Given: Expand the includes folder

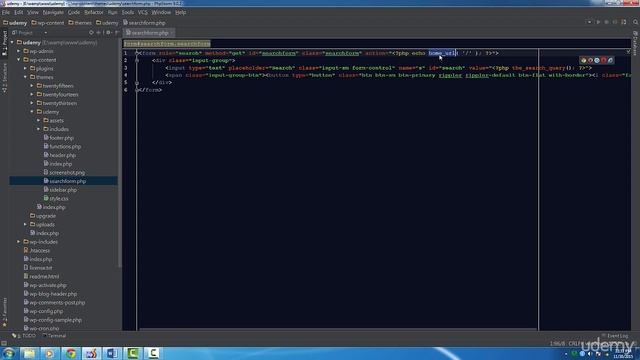Looking at the screenshot, I should (x=38, y=129).
